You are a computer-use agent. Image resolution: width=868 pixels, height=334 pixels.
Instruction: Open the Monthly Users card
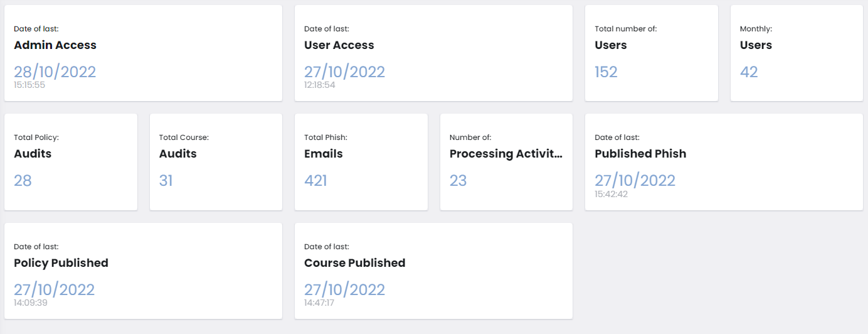(x=797, y=53)
